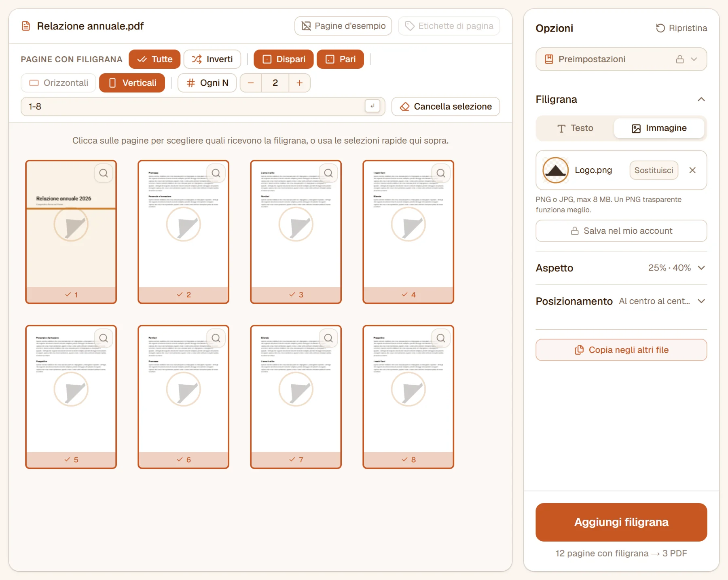Expand the Aspetto section
The width and height of the screenshot is (728, 580).
621,268
